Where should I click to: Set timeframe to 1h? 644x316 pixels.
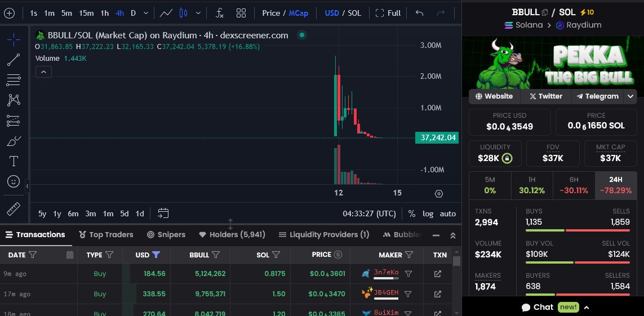[104, 13]
